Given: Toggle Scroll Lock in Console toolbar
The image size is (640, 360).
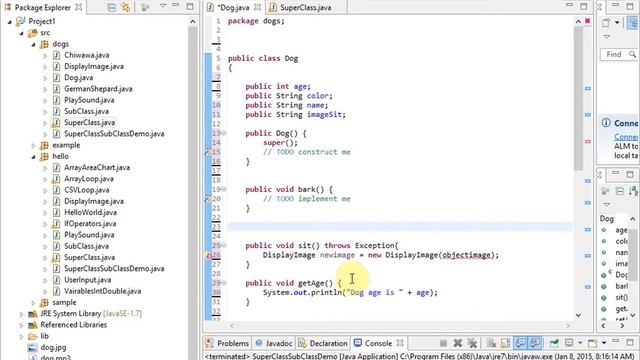Looking at the screenshot, I should (x=505, y=343).
